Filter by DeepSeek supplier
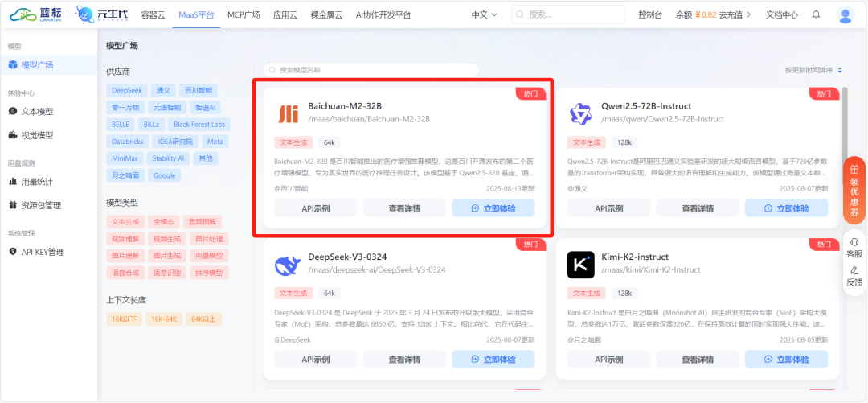The width and height of the screenshot is (868, 403). (127, 90)
